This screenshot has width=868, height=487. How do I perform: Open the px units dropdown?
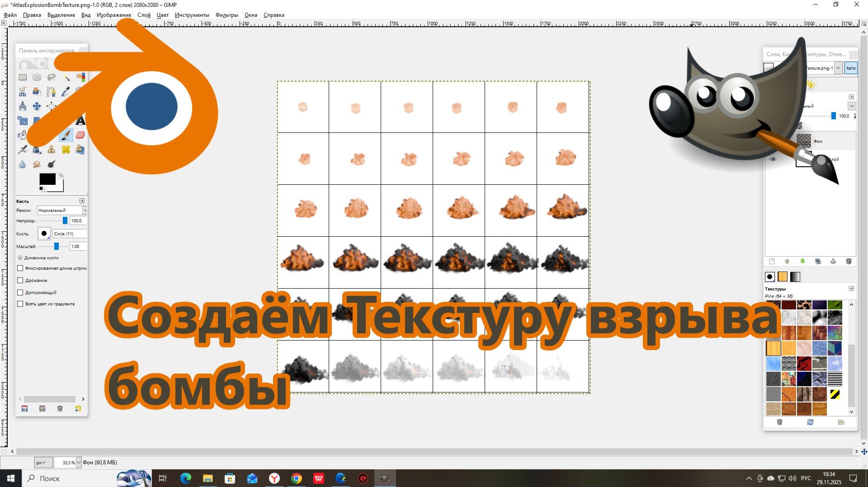(x=43, y=463)
